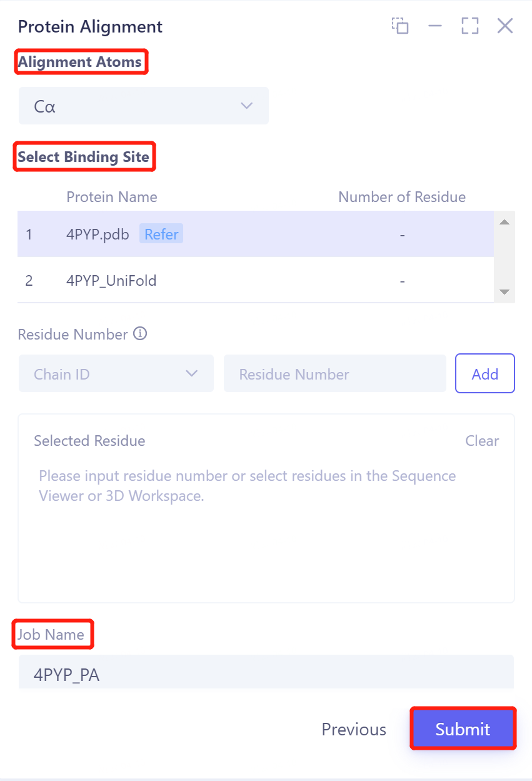This screenshot has width=532, height=781.
Task: Open the Chain ID dropdown
Action: click(116, 373)
